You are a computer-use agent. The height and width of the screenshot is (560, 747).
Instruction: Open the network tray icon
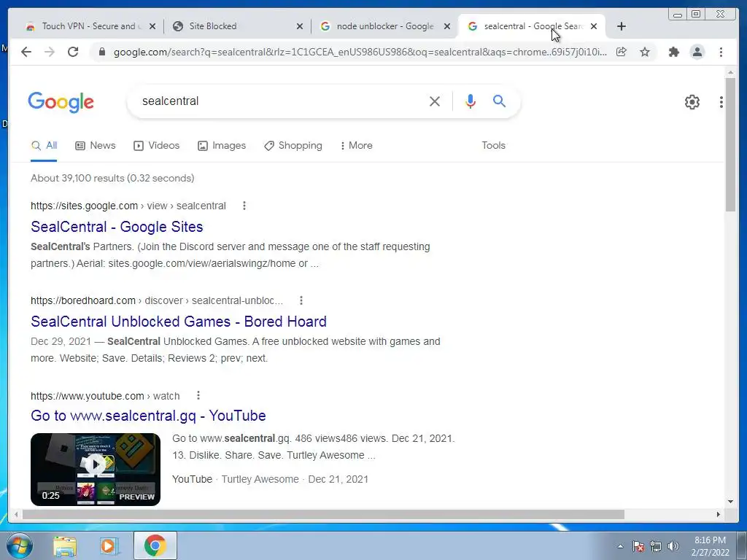tap(656, 546)
